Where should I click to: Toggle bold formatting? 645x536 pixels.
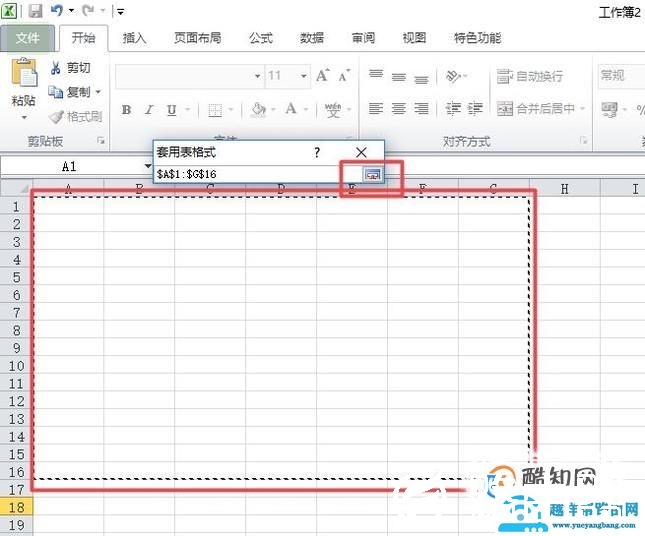pyautogui.click(x=127, y=110)
